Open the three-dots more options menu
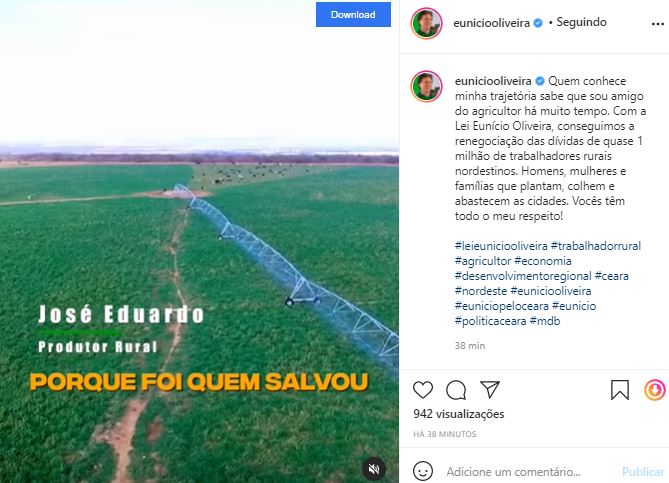This screenshot has height=483, width=669. (657, 24)
